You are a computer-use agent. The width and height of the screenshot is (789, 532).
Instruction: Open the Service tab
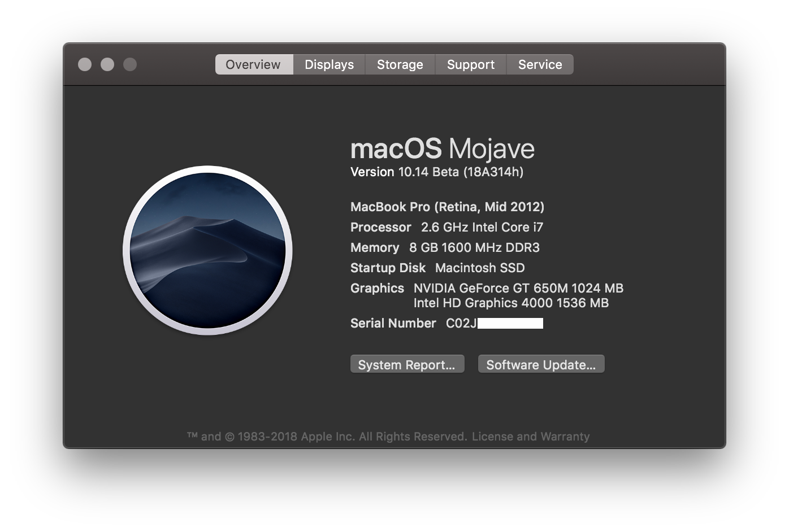[x=540, y=64]
